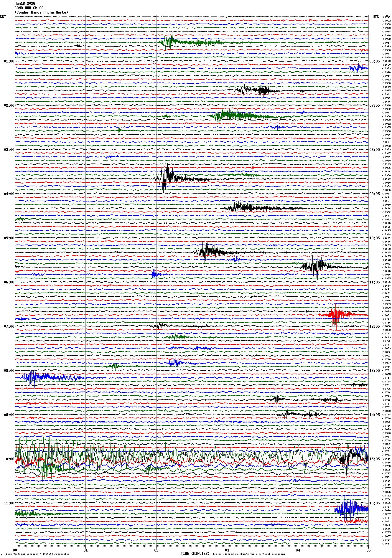Click the TIME (MINUTES) axis title

[x=195, y=554]
